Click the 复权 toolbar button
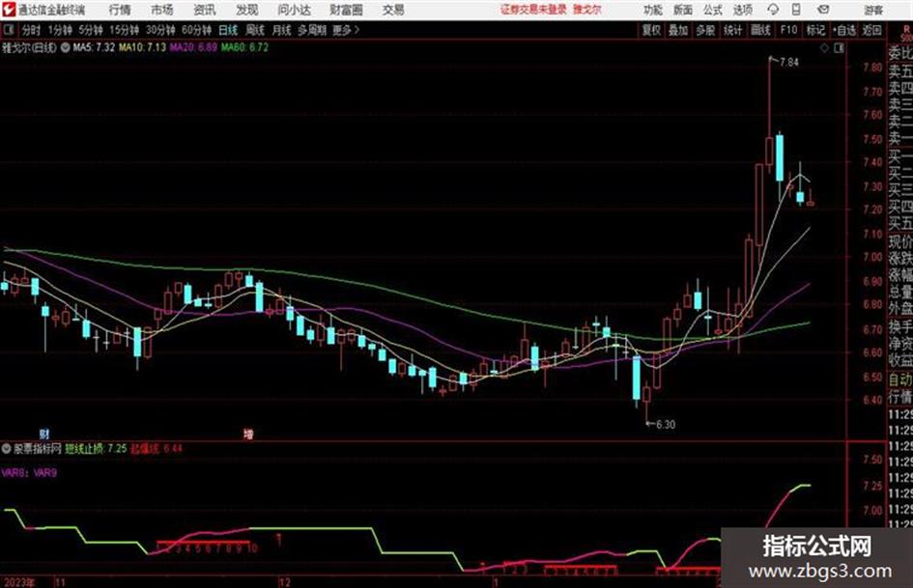The width and height of the screenshot is (913, 588). click(651, 30)
